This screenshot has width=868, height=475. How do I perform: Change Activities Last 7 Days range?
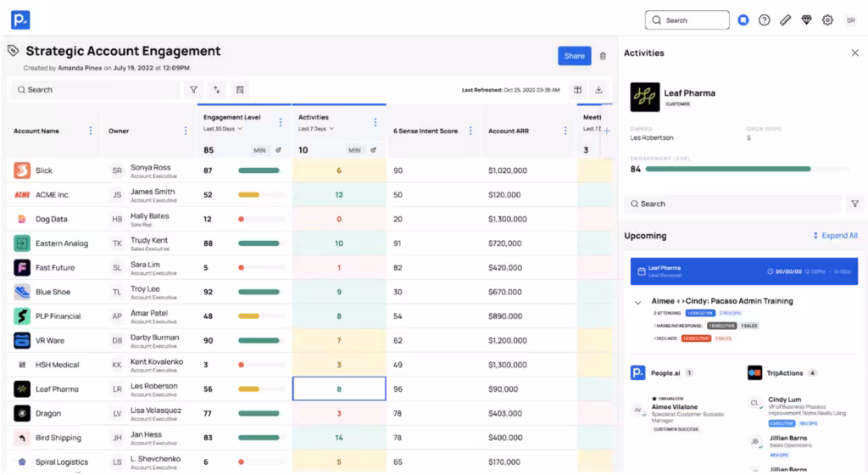(316, 128)
